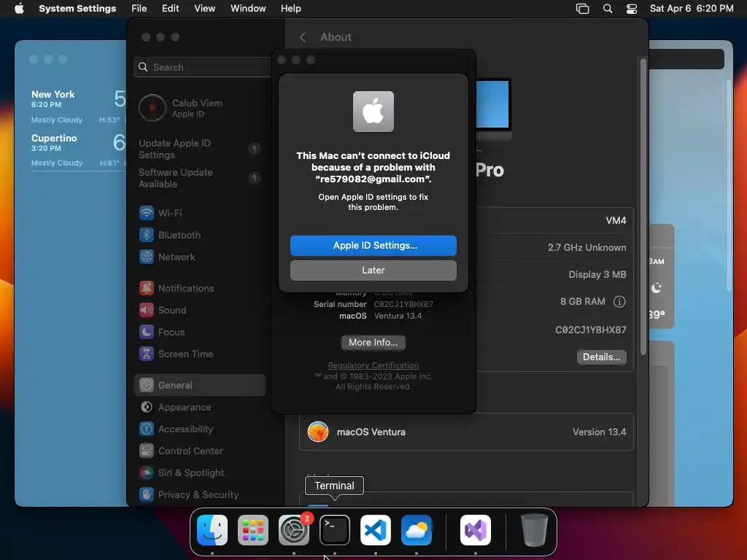Screen dimensions: 747x560
Task: Open the Window menu
Action: point(248,9)
